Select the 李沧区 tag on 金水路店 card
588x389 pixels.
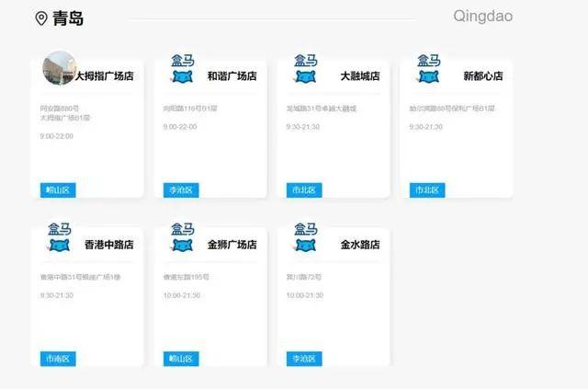pyautogui.click(x=304, y=359)
